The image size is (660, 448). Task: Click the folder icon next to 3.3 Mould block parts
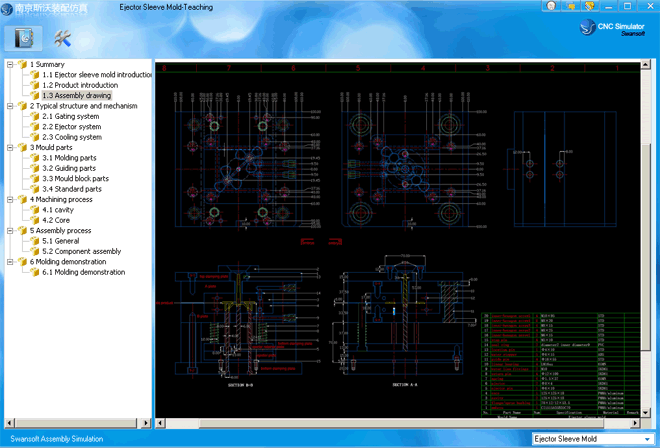pyautogui.click(x=34, y=178)
